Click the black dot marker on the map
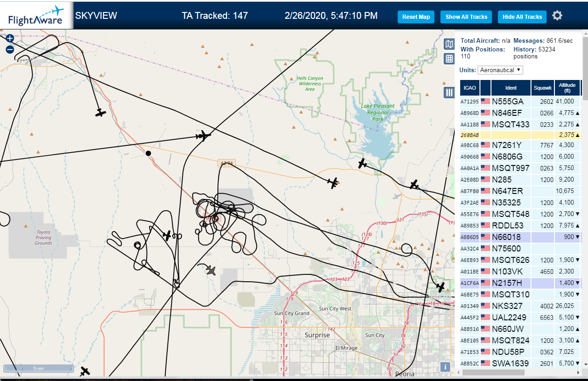 pyautogui.click(x=148, y=153)
